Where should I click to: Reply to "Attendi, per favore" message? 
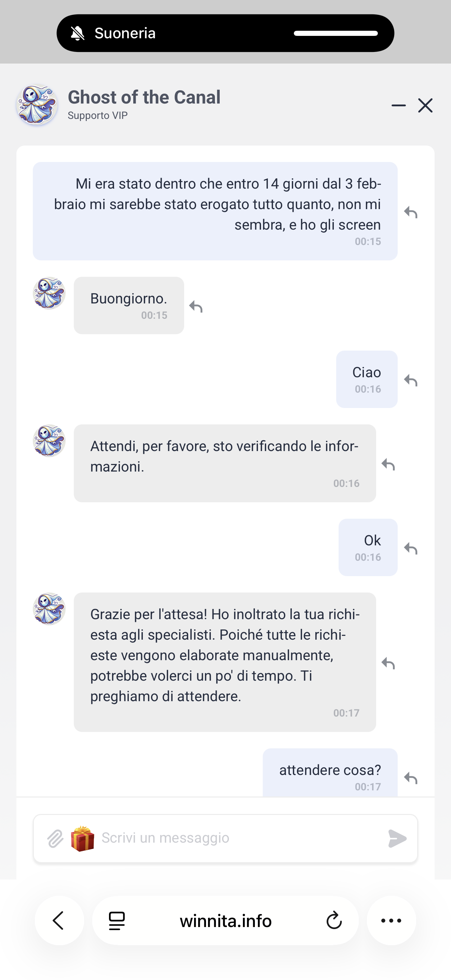click(x=388, y=464)
